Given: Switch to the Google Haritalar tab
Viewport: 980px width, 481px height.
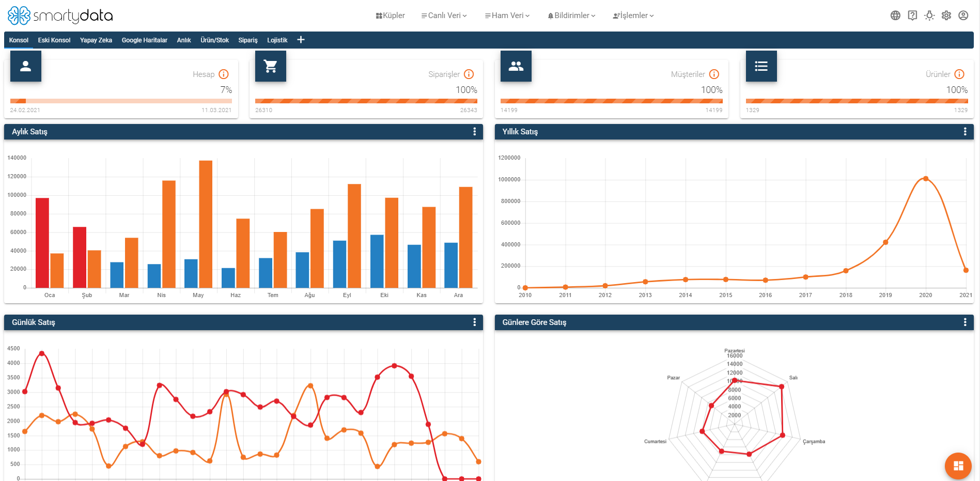Looking at the screenshot, I should coord(145,40).
